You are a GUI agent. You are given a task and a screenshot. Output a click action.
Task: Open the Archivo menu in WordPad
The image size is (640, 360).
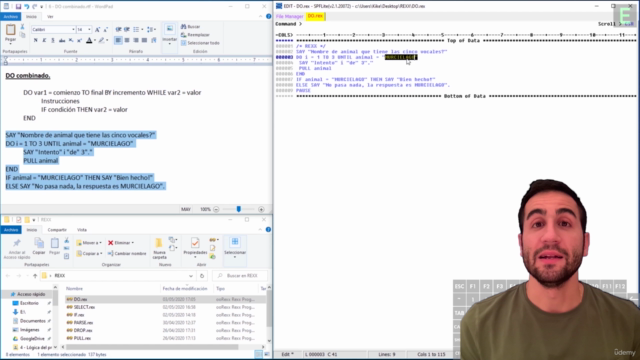click(11, 17)
